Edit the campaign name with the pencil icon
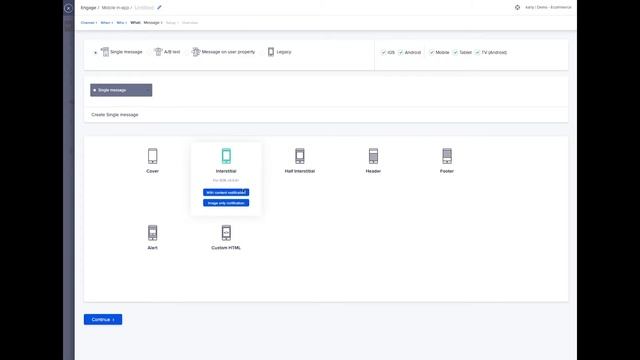Screen dimensions: 640x360 click(x=159, y=7)
